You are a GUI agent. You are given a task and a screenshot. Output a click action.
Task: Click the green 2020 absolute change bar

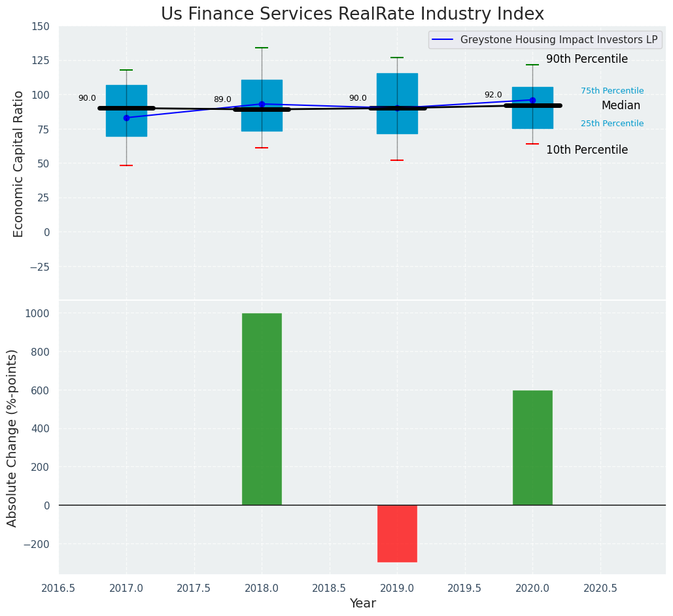point(532,447)
